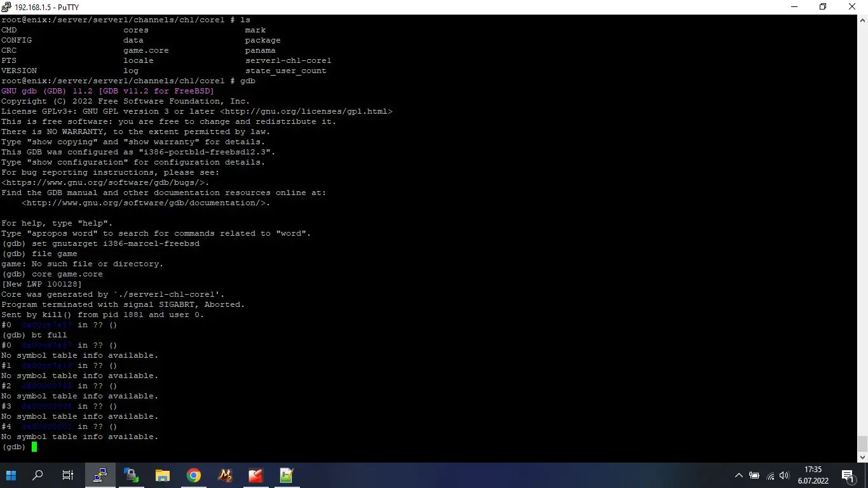Click the PuTTY icon in the title bar
The image size is (868, 488).
[6, 6]
